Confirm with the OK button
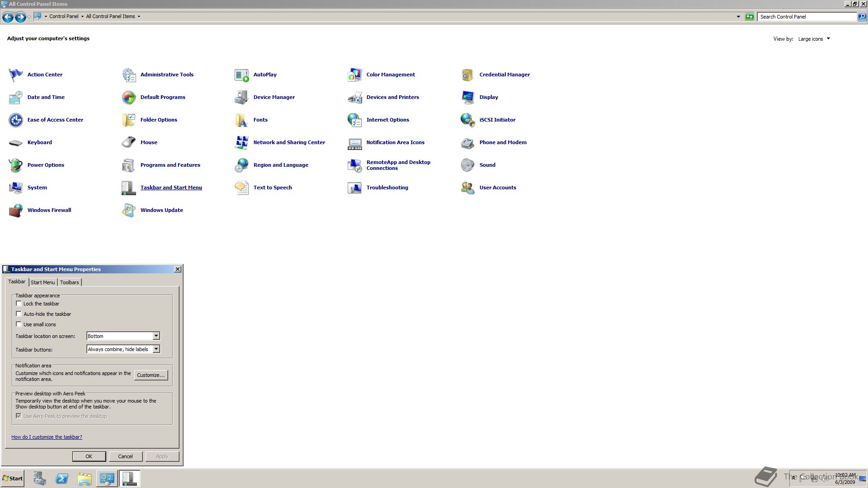Image resolution: width=868 pixels, height=488 pixels. click(89, 456)
